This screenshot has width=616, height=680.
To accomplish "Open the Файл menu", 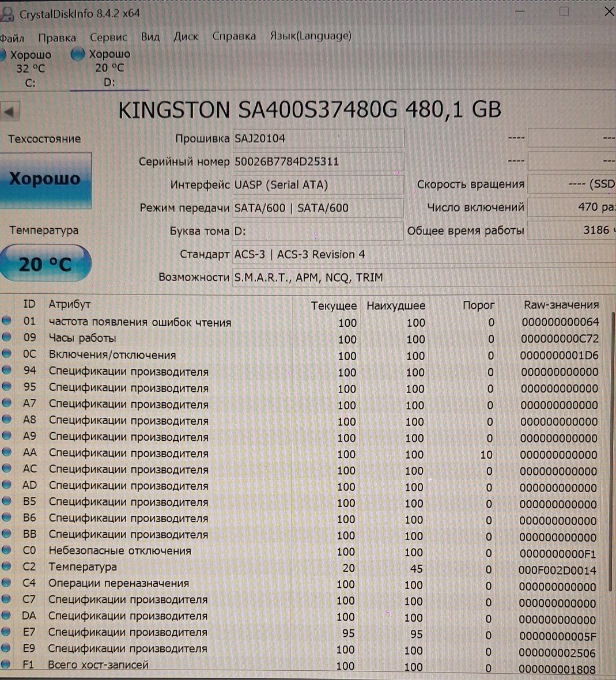I will tap(12, 38).
